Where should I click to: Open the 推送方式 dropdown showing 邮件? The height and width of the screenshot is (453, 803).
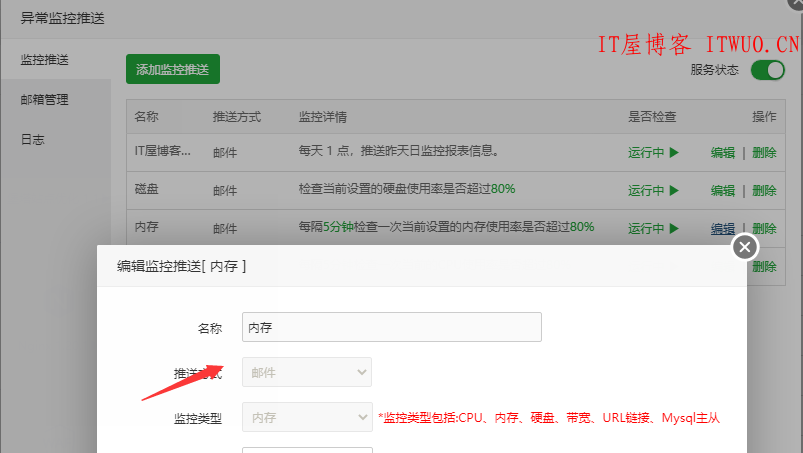[307, 372]
